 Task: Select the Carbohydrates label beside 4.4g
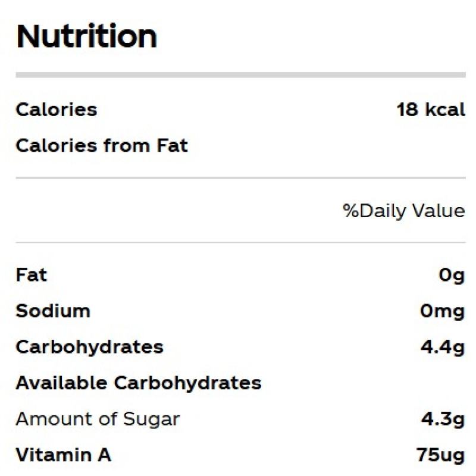[89, 347]
